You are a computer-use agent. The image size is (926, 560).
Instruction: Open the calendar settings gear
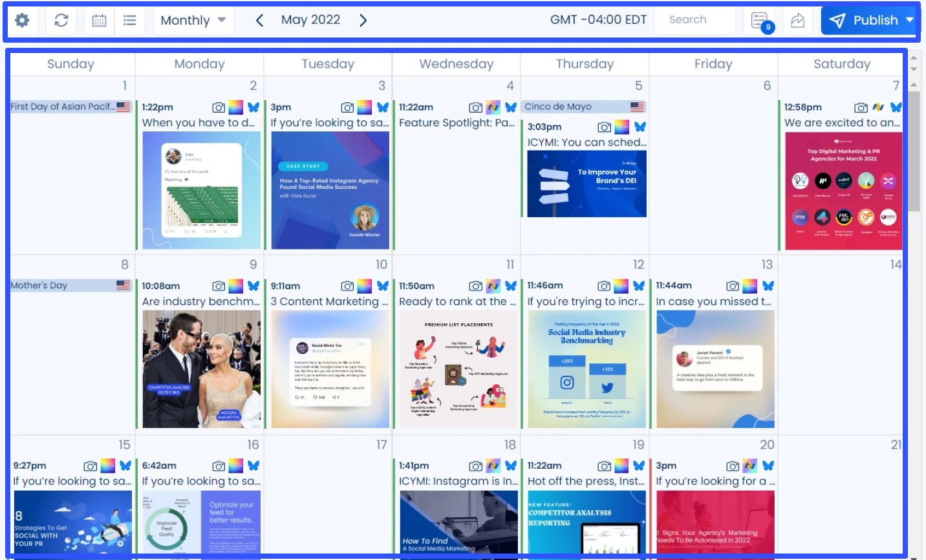click(x=22, y=20)
